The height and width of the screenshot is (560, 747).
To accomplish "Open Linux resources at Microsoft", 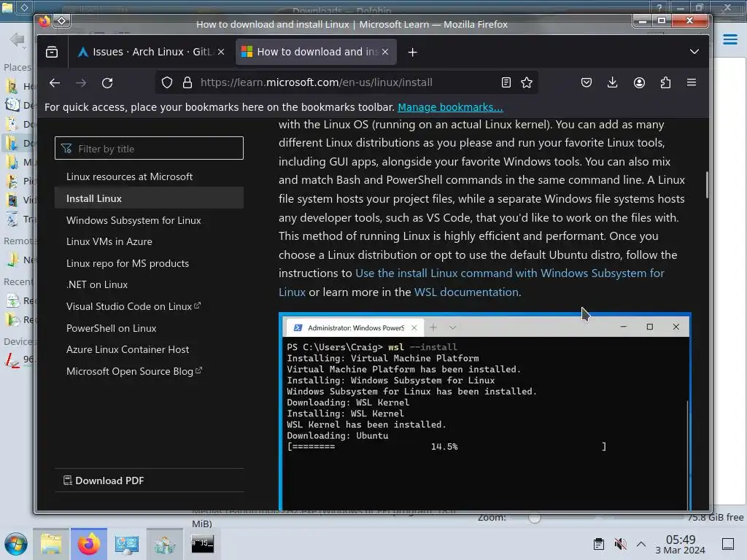I will tap(129, 176).
